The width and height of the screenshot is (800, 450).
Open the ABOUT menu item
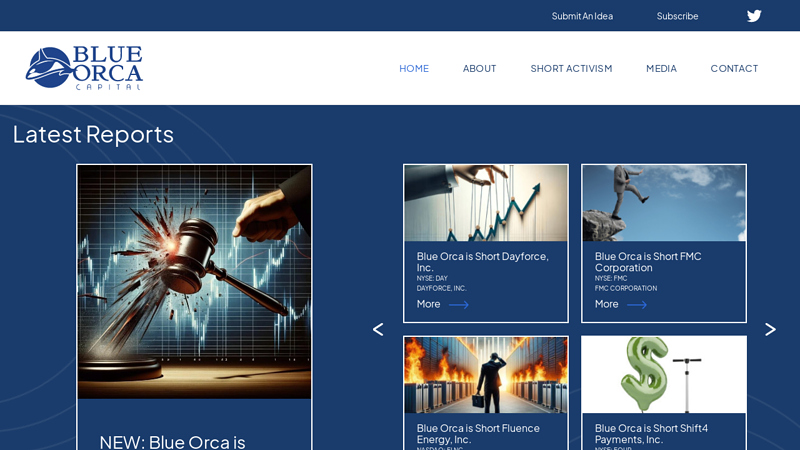(479, 68)
